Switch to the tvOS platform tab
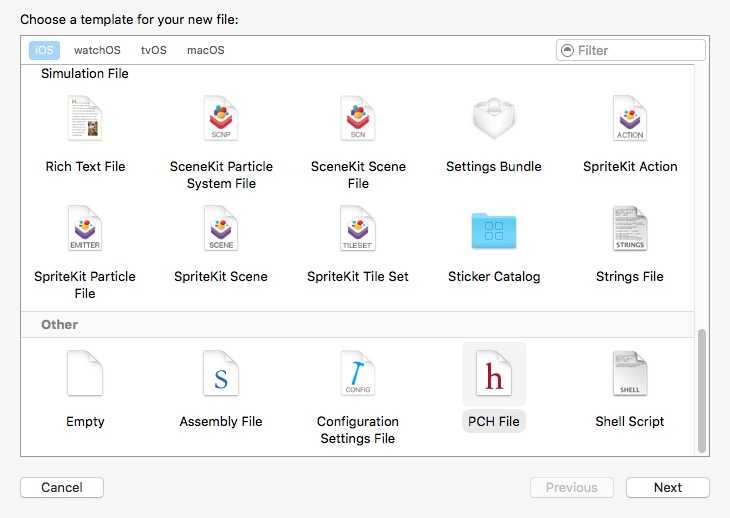Image resolution: width=730 pixels, height=518 pixels. click(154, 50)
